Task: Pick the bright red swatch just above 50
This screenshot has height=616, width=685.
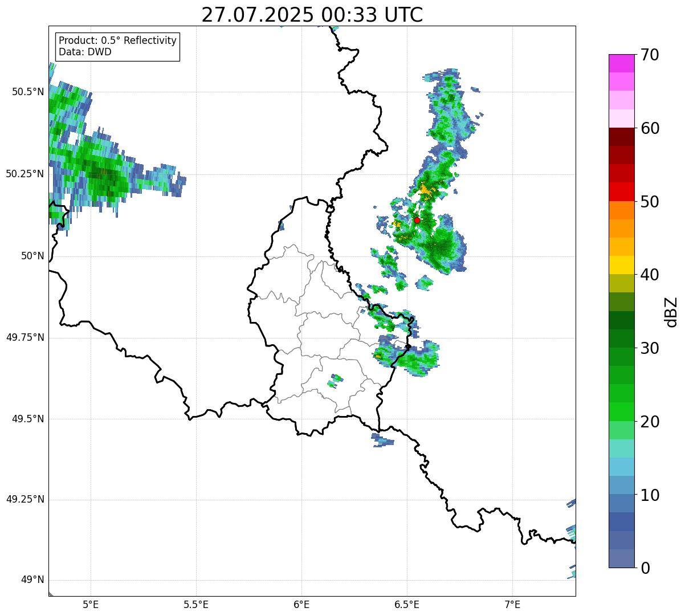Action: (622, 192)
